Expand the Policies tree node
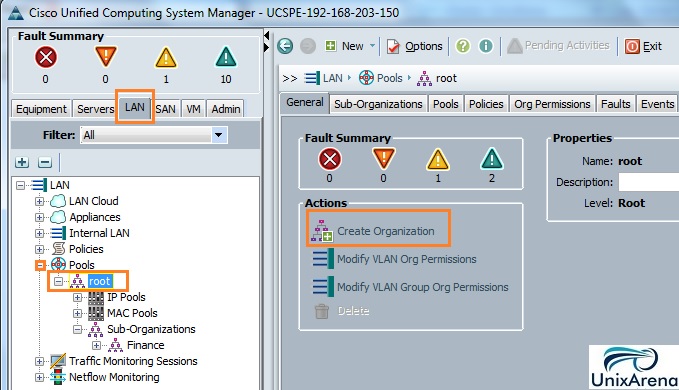 pos(39,249)
